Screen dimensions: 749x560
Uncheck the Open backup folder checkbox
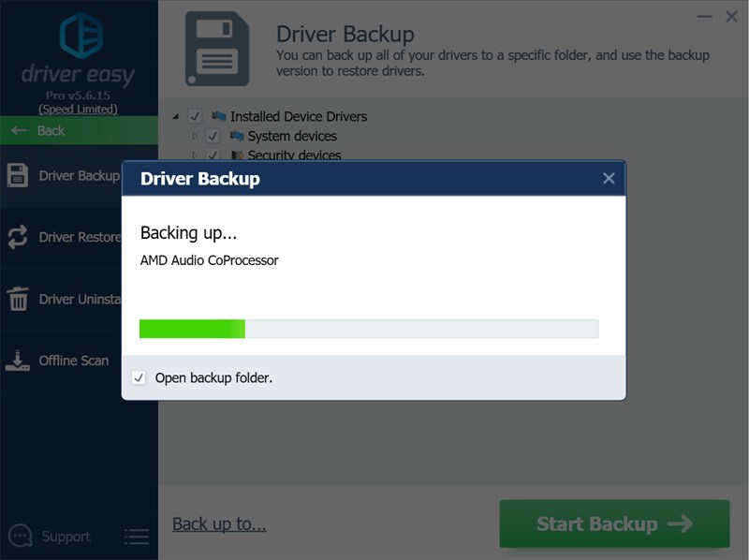click(140, 378)
